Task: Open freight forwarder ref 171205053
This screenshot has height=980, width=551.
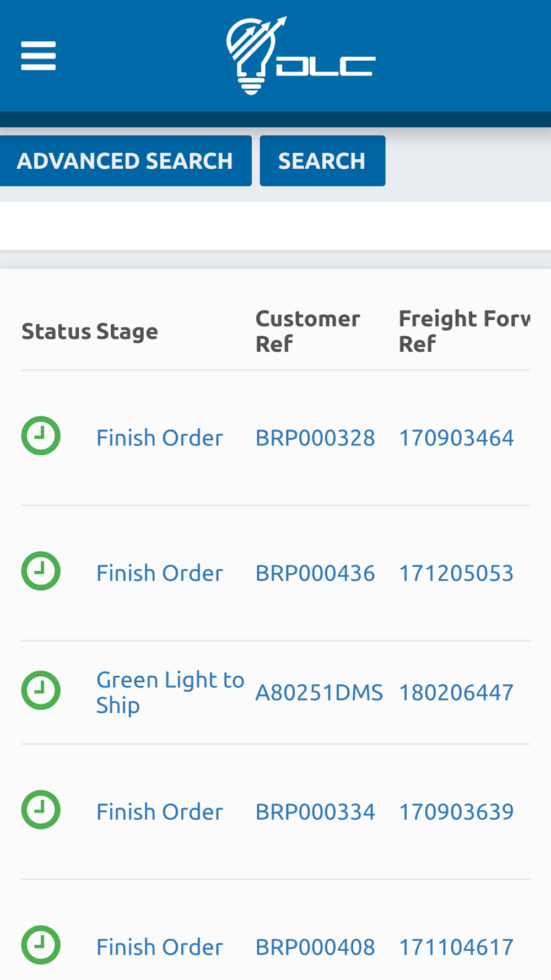Action: pyautogui.click(x=456, y=573)
